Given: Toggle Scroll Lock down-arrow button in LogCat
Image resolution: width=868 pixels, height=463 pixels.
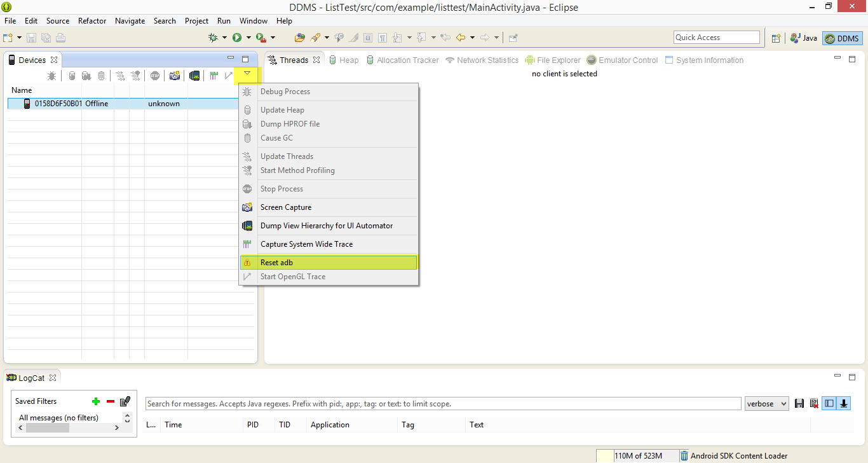Looking at the screenshot, I should [844, 403].
